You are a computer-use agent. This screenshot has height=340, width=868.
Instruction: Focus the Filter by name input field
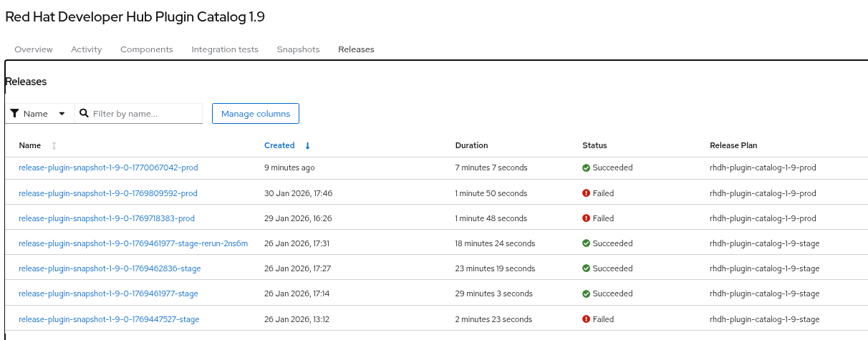[145, 113]
